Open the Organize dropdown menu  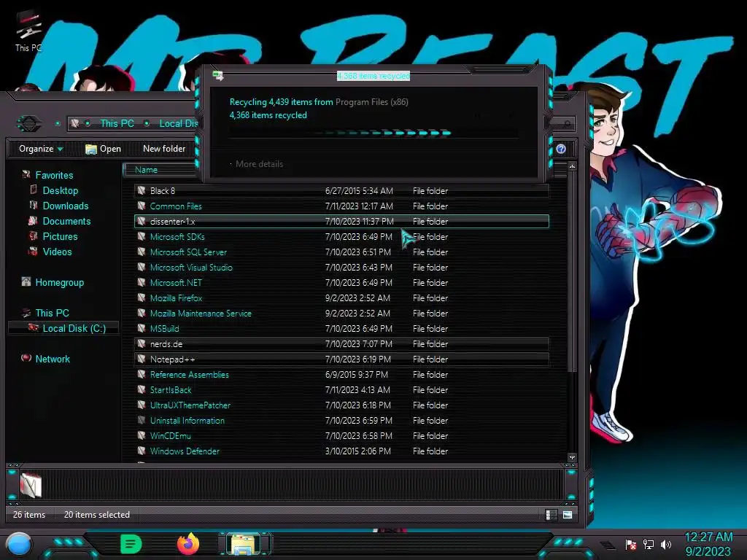(41, 149)
